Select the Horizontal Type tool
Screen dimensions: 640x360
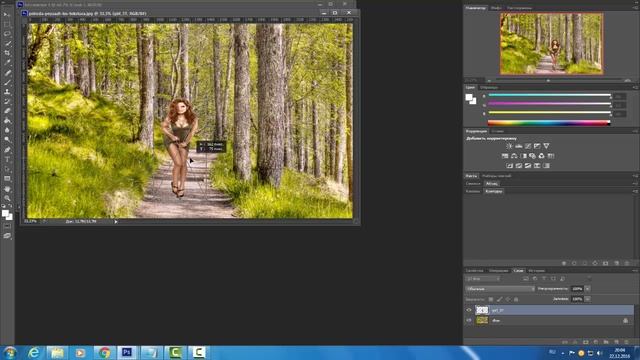pyautogui.click(x=7, y=160)
